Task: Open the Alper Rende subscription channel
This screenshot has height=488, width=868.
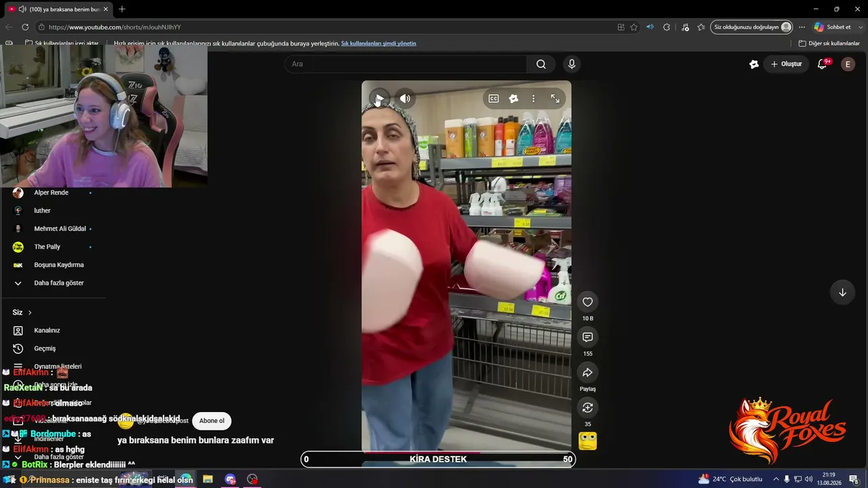Action: pyautogui.click(x=53, y=192)
